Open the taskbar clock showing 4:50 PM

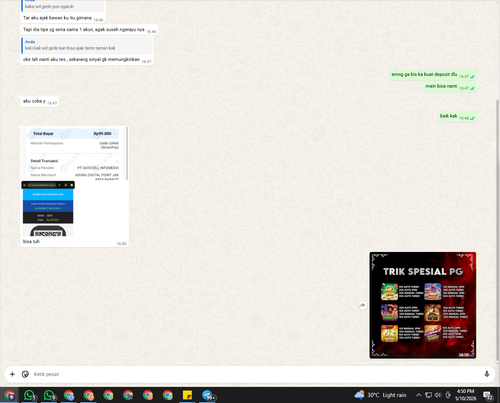466,395
